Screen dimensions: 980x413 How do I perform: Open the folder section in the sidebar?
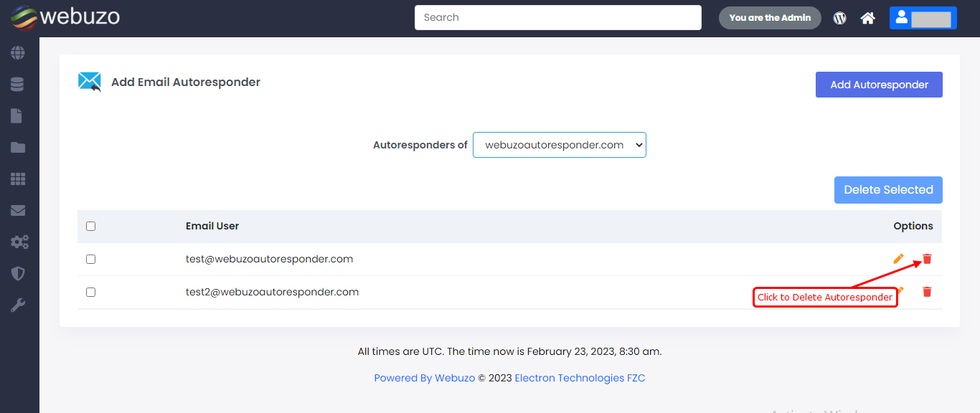(18, 148)
